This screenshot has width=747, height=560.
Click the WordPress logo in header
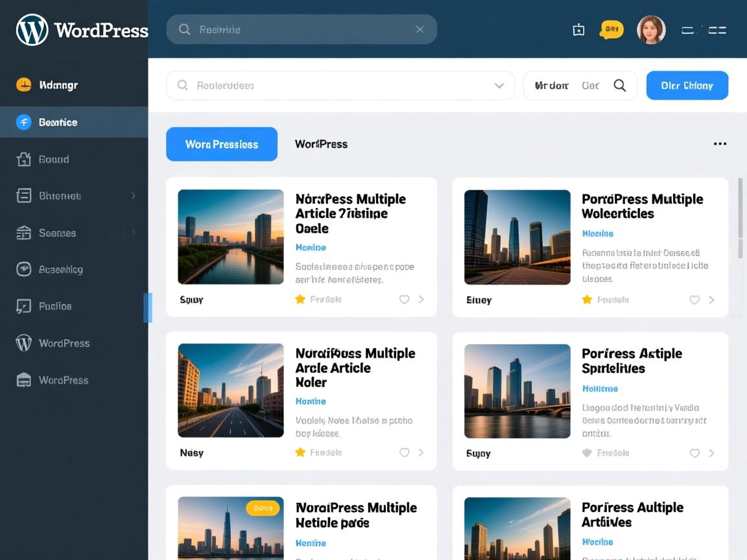point(32,30)
